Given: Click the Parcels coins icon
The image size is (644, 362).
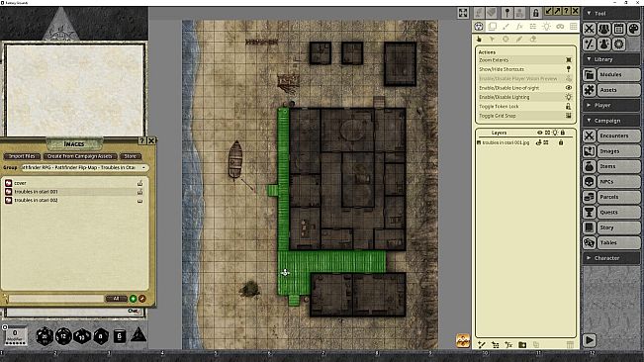Looking at the screenshot, I should 590,197.
